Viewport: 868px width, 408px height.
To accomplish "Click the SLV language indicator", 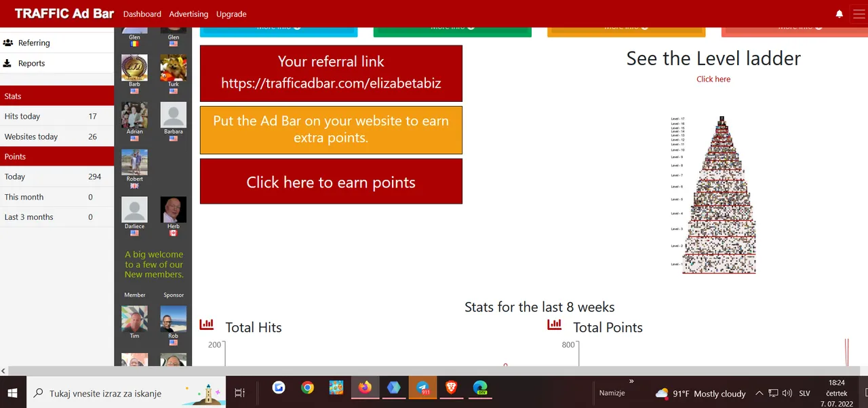I will click(x=804, y=393).
